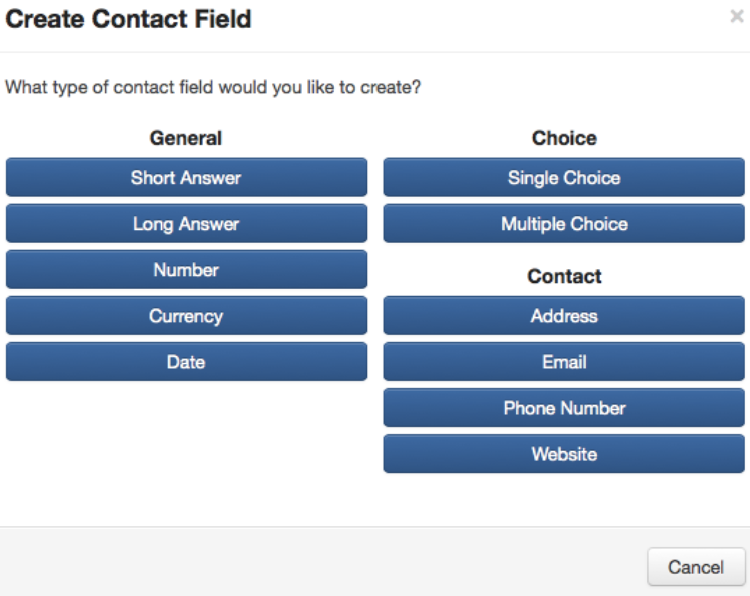The image size is (750, 596).
Task: Choose the Single Choice field type
Action: [x=564, y=178]
